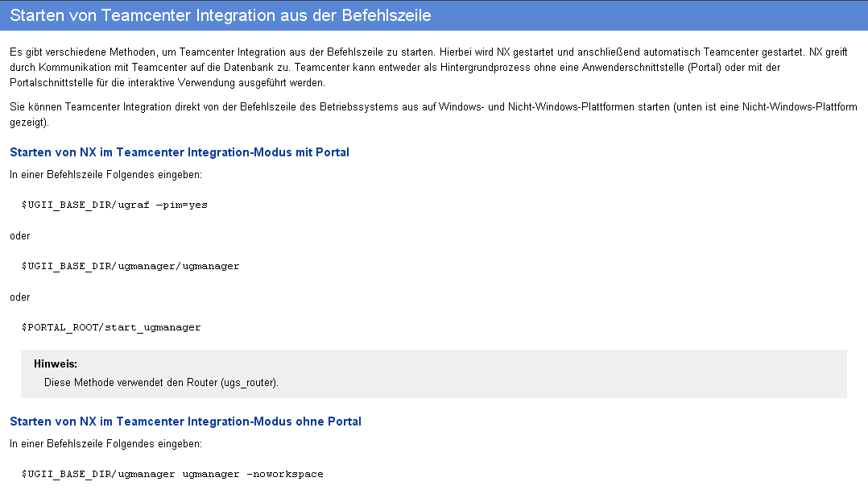This screenshot has width=868, height=490.
Task: Click the command '$UGII_BASE_DIR/ugraf -pim=yes'
Action: 114,205
